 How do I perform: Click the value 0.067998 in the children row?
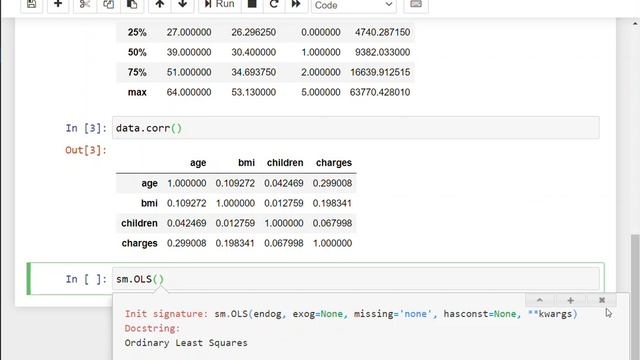point(332,223)
